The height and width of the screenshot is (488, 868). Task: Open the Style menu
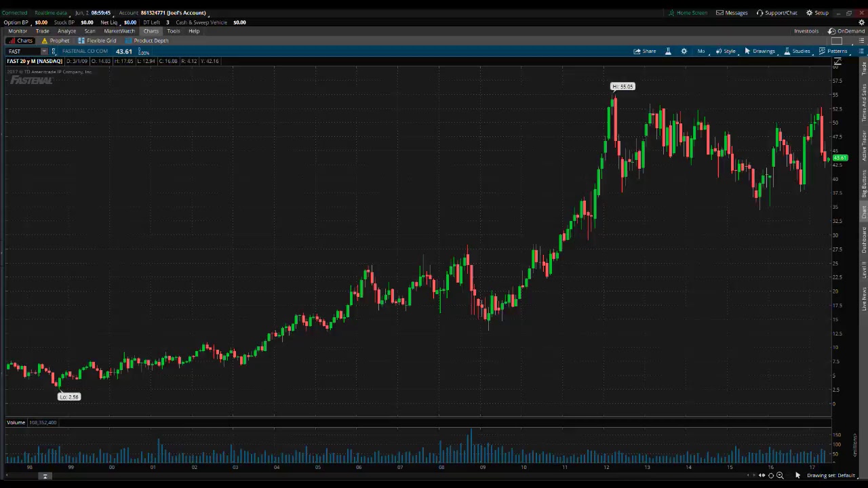pos(726,52)
